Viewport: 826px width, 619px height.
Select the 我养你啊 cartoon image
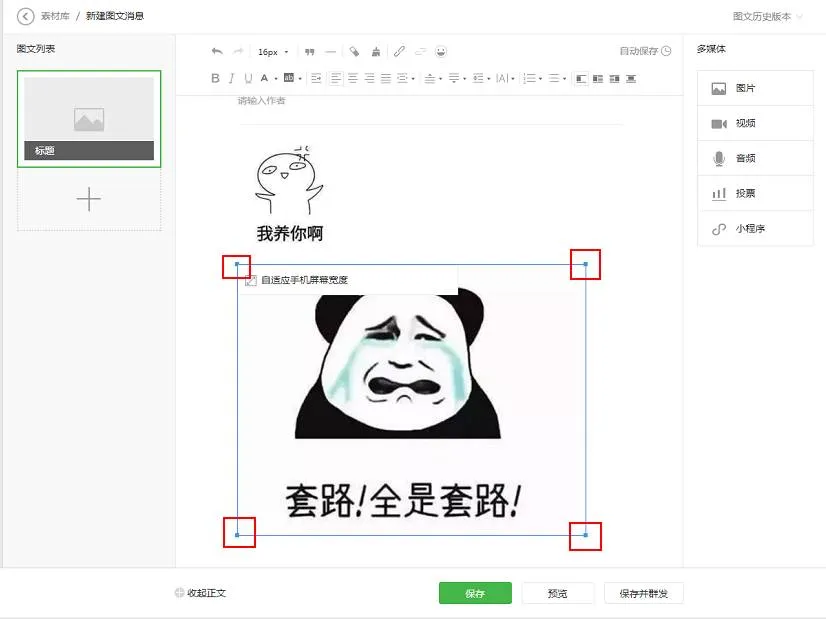click(289, 193)
